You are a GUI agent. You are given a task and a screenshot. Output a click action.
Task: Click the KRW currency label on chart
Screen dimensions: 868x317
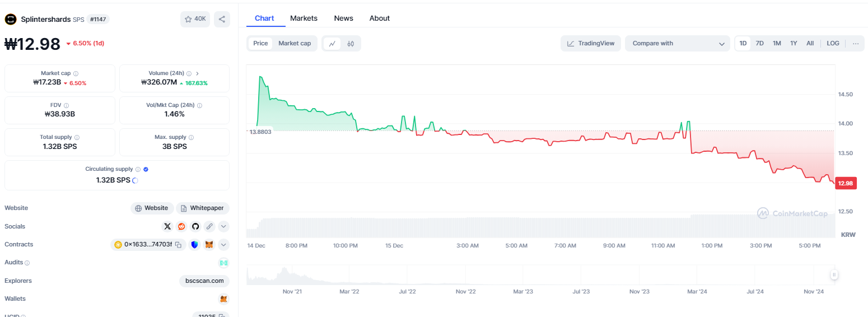[x=849, y=234]
